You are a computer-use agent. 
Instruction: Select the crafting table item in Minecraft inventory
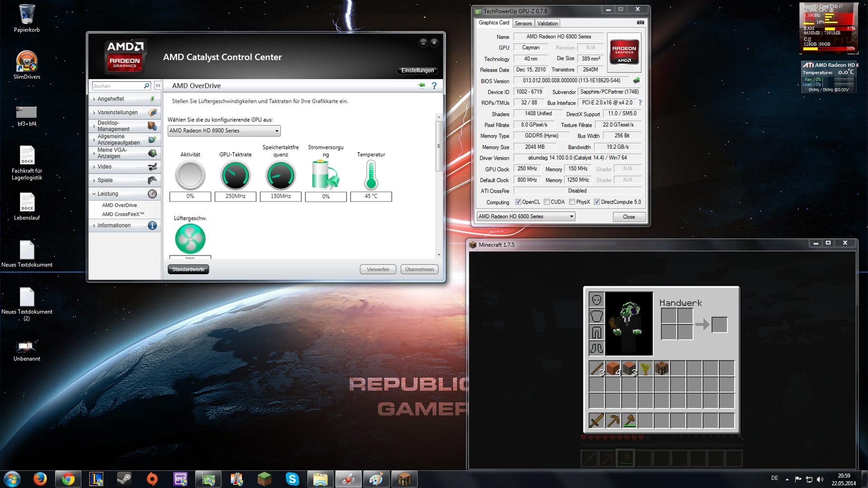coord(662,369)
